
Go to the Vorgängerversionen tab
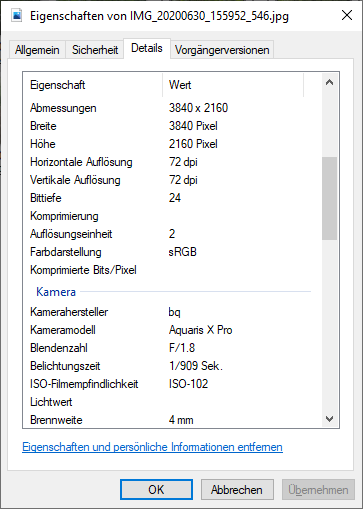222,50
